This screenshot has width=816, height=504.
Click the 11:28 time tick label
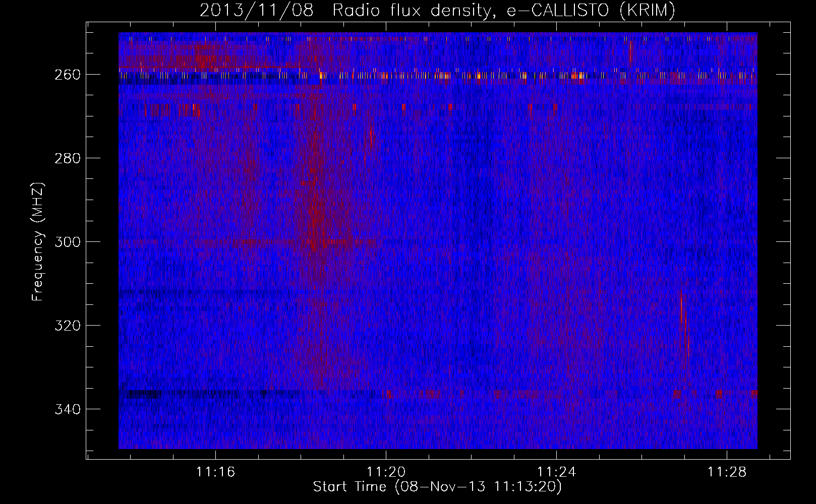tap(727, 472)
